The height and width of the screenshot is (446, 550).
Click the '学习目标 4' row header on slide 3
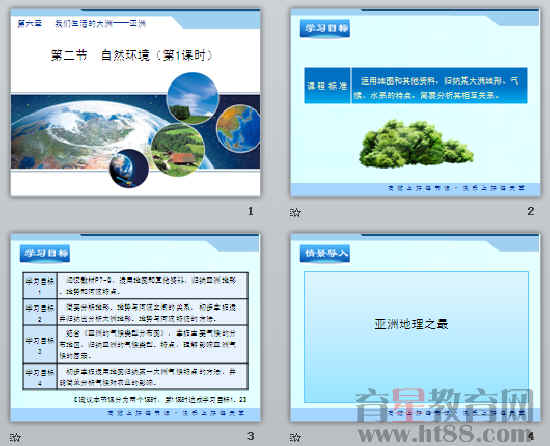tap(40, 377)
